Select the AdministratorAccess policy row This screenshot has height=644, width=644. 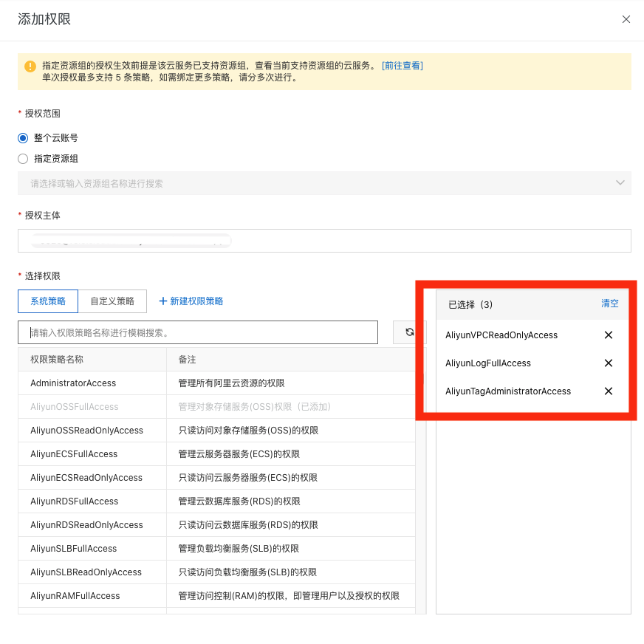pos(216,383)
